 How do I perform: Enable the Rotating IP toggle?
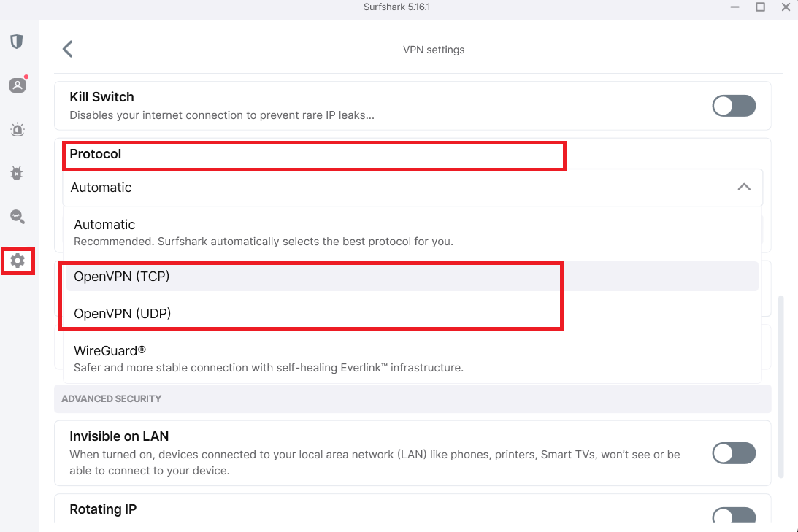[x=734, y=515]
